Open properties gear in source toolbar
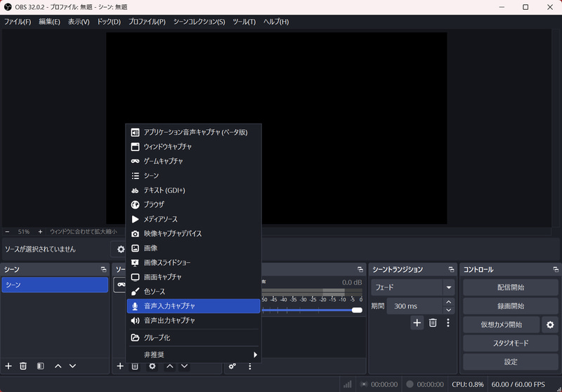Image resolution: width=562 pixels, height=392 pixels. (x=121, y=249)
